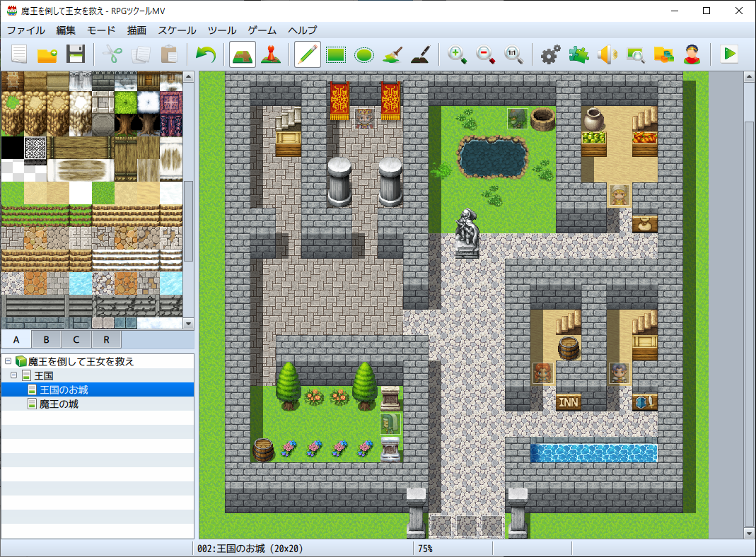The height and width of the screenshot is (557, 756).
Task: Open the スケール menu
Action: (x=178, y=30)
